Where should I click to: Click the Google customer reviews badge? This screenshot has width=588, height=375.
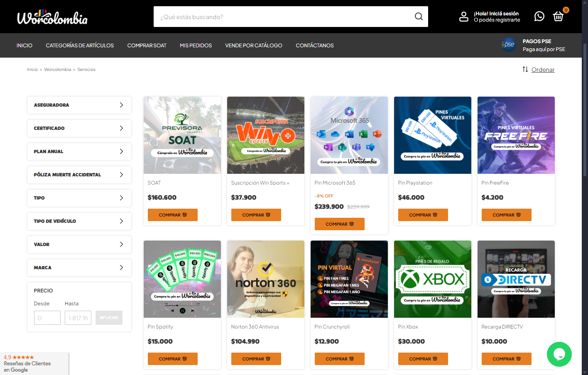pyautogui.click(x=34, y=363)
